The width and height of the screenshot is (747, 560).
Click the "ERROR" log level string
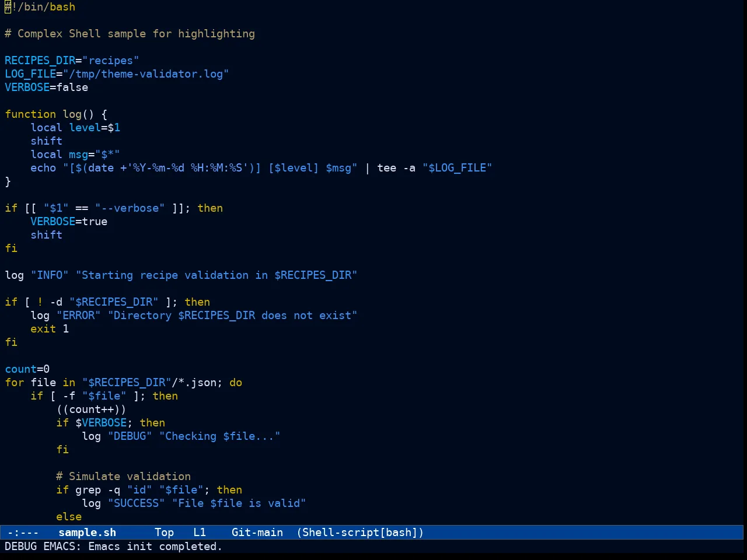pyautogui.click(x=79, y=316)
